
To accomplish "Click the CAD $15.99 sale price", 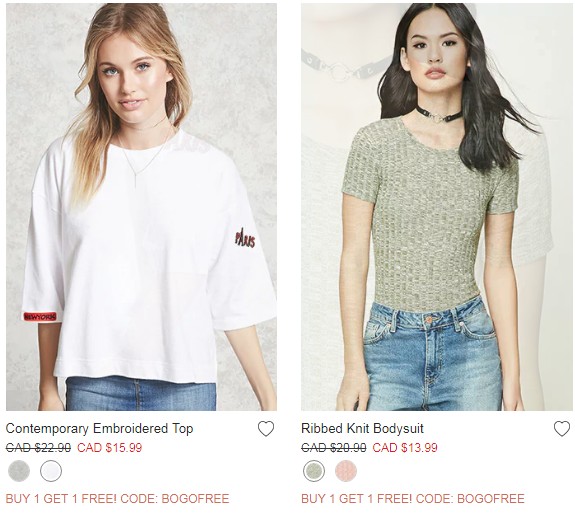I will (109, 448).
